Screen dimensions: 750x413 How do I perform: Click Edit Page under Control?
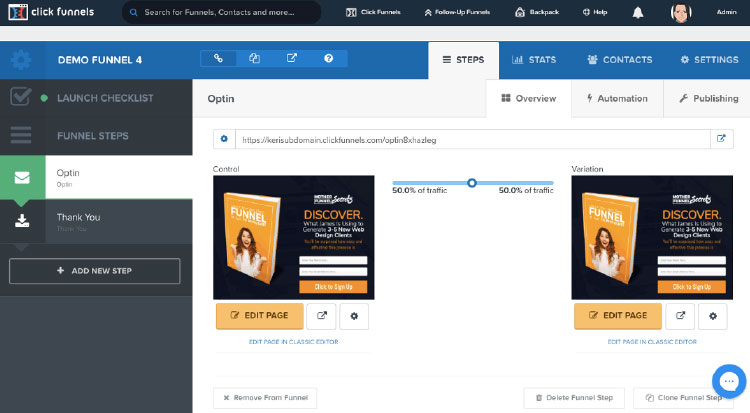click(260, 316)
